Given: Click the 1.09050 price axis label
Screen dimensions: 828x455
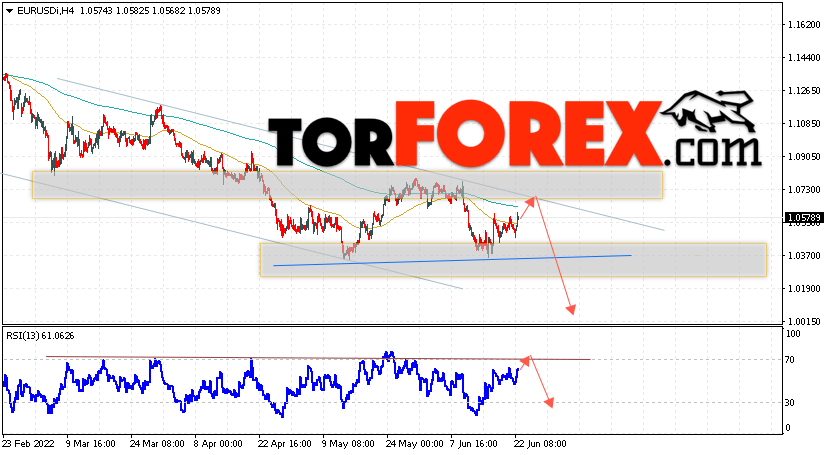Looking at the screenshot, I should (x=804, y=157).
